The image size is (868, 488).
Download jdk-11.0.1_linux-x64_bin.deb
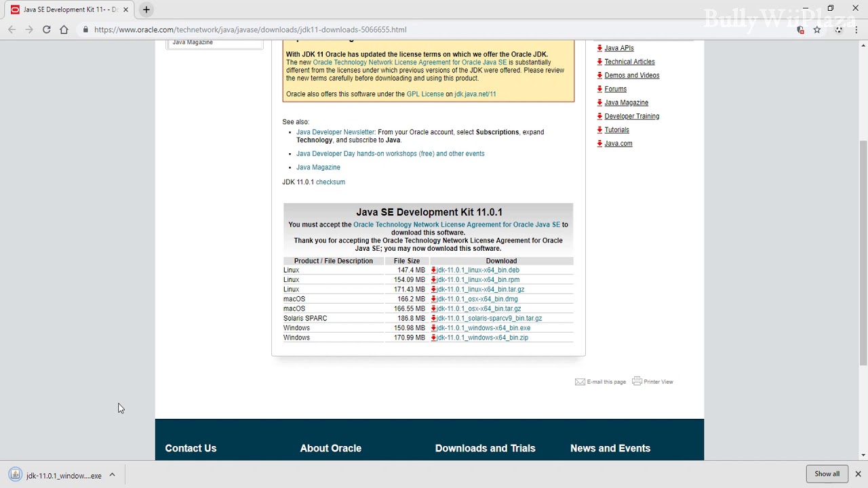478,270
